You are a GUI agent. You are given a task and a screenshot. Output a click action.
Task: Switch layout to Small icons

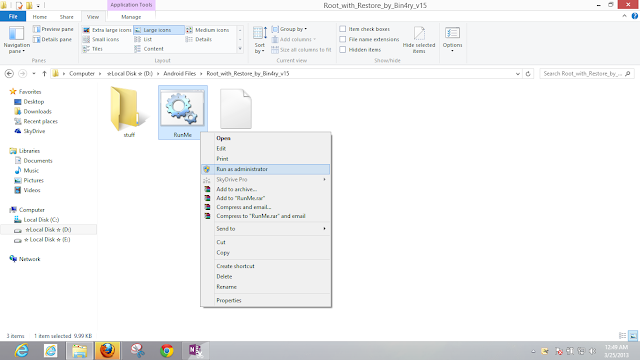pyautogui.click(x=101, y=39)
